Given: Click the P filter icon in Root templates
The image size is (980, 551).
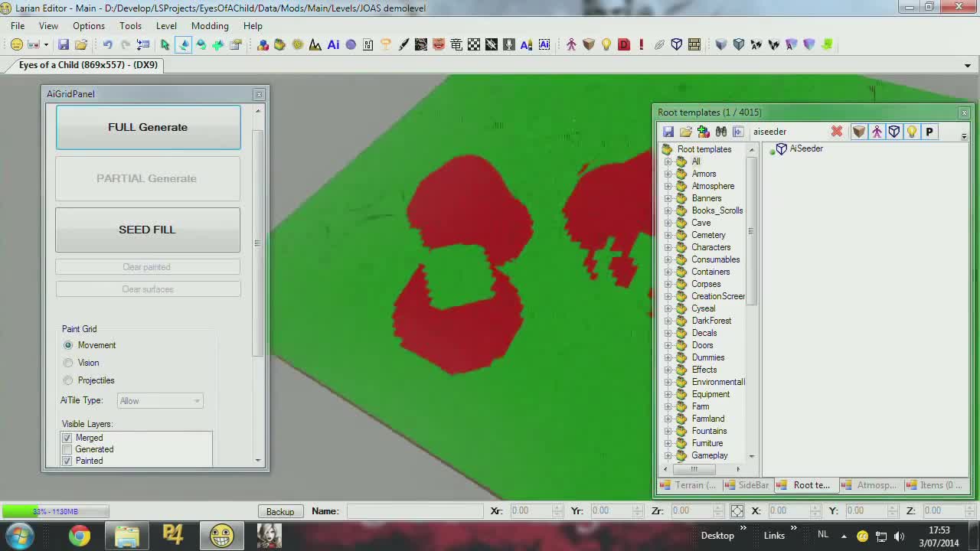Looking at the screenshot, I should [929, 132].
